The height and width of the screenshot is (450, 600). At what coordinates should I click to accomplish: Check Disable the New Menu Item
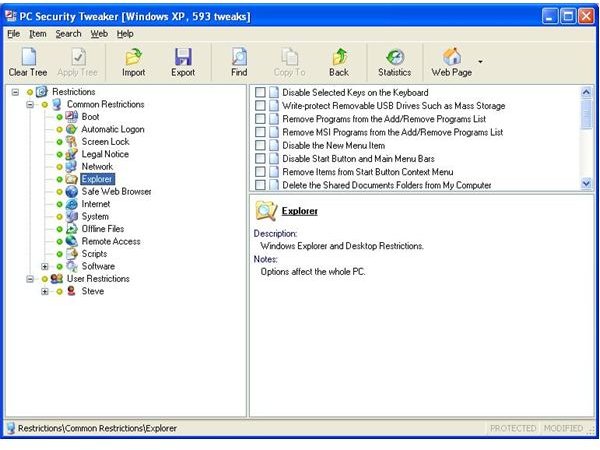pyautogui.click(x=260, y=145)
